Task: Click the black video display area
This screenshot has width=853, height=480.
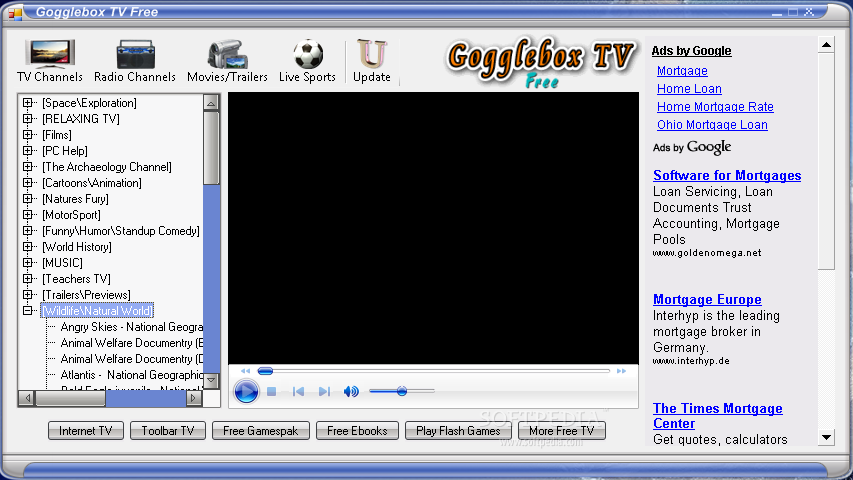Action: click(x=434, y=227)
